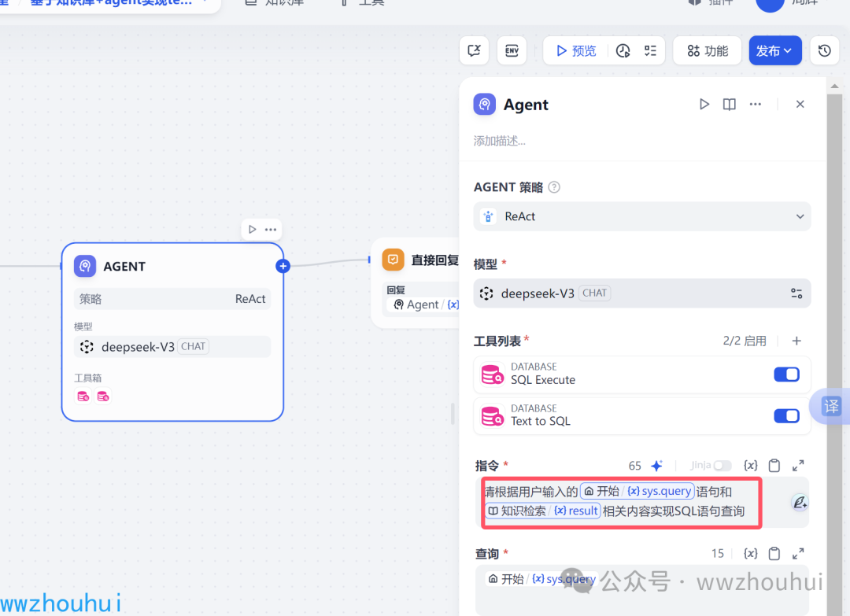Open version history clock icon
Screen dimensions: 850x616
825,50
